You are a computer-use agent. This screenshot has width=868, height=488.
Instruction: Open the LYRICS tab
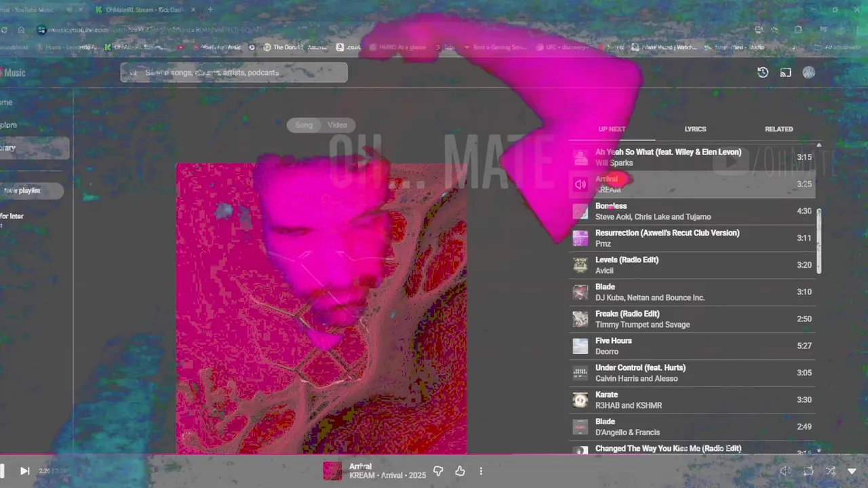click(x=695, y=129)
